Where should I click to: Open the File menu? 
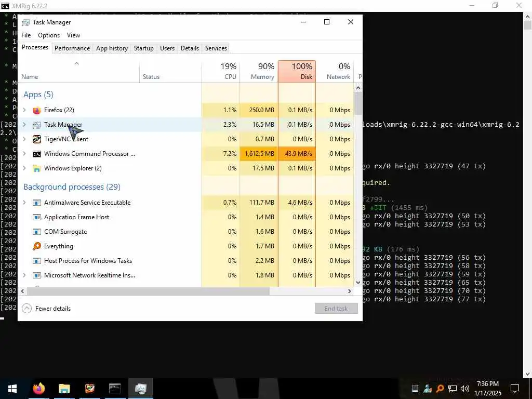tap(26, 35)
